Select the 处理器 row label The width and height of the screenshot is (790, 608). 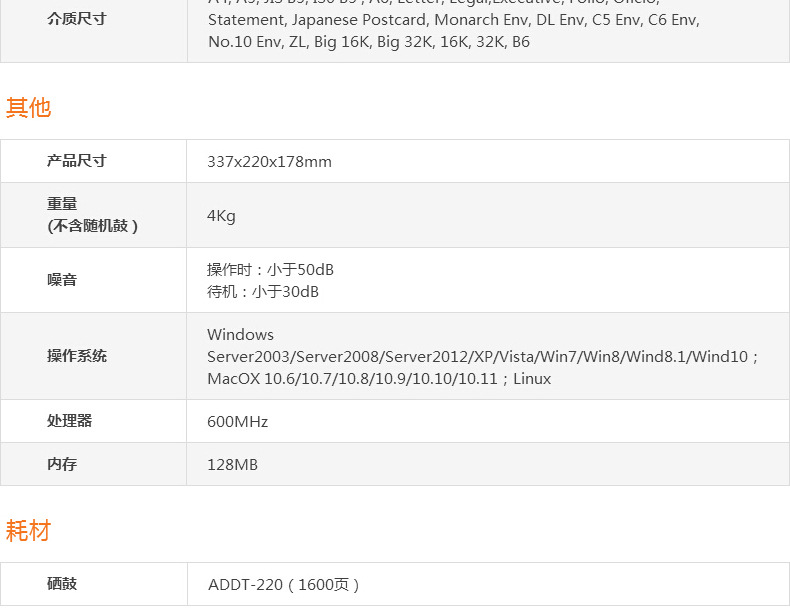[x=69, y=421]
